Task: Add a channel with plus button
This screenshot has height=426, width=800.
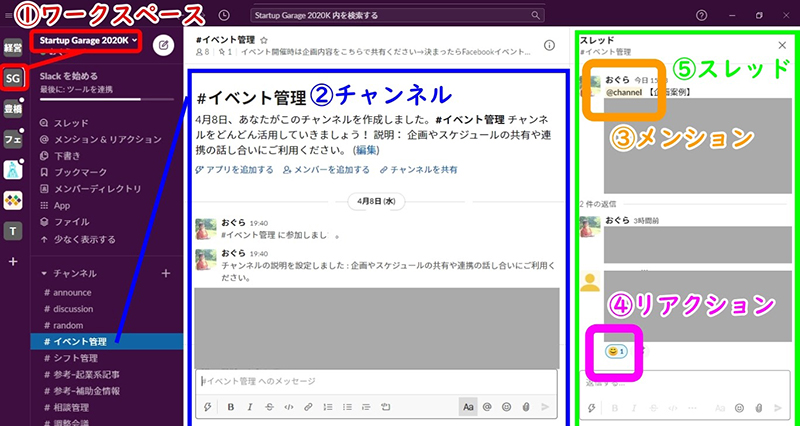Action: (x=166, y=273)
